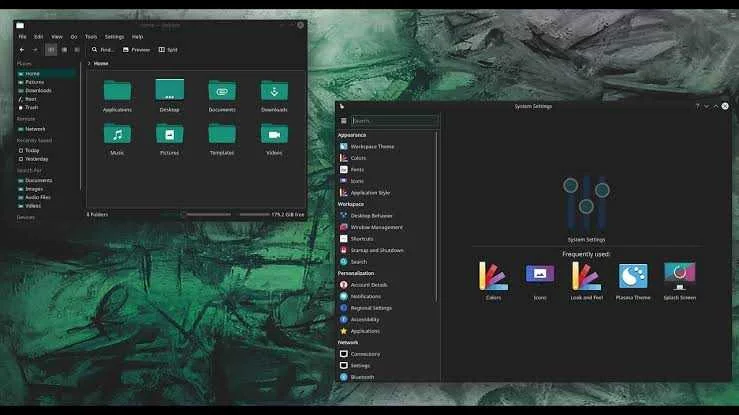739x415 pixels.
Task: Open Dolphin's Settings menu
Action: click(114, 36)
